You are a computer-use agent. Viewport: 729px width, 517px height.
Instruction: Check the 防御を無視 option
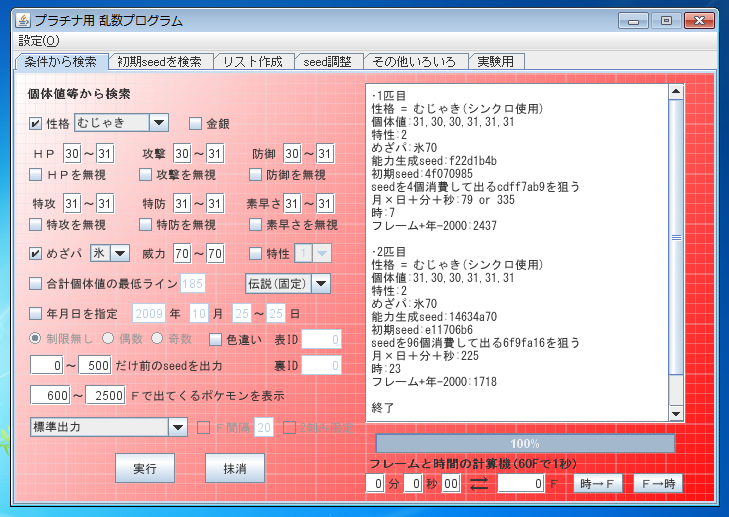coord(255,175)
